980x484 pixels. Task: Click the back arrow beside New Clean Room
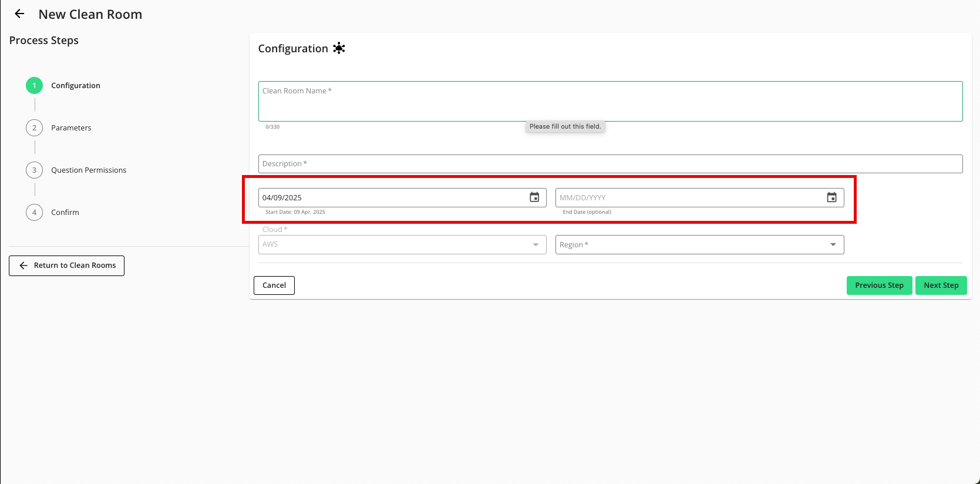click(19, 14)
